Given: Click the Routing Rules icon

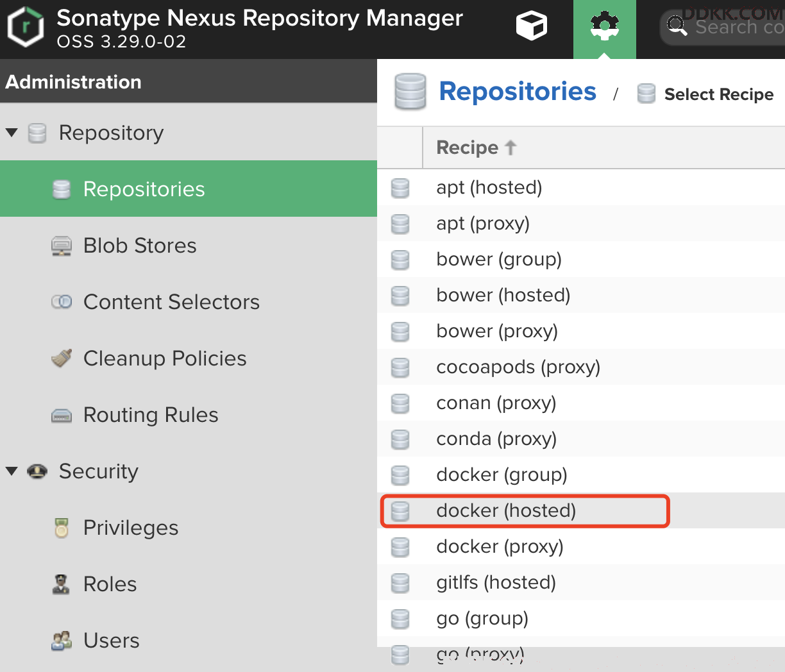Looking at the screenshot, I should [62, 415].
